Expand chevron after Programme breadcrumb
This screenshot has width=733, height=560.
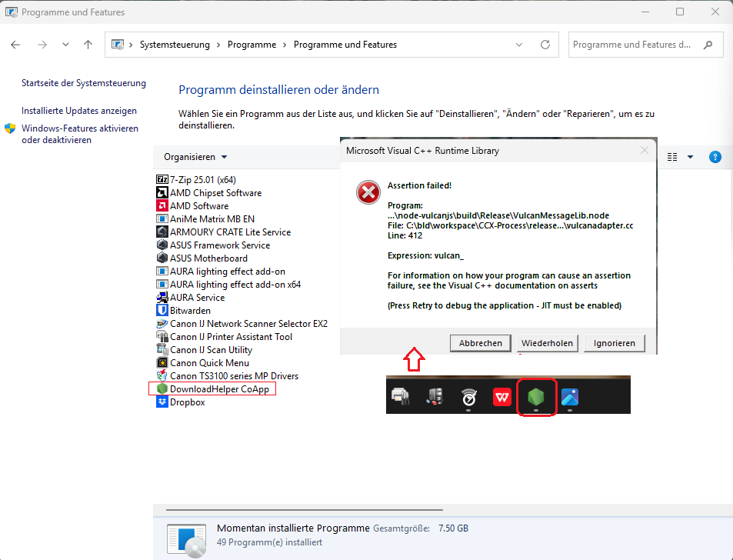click(285, 45)
